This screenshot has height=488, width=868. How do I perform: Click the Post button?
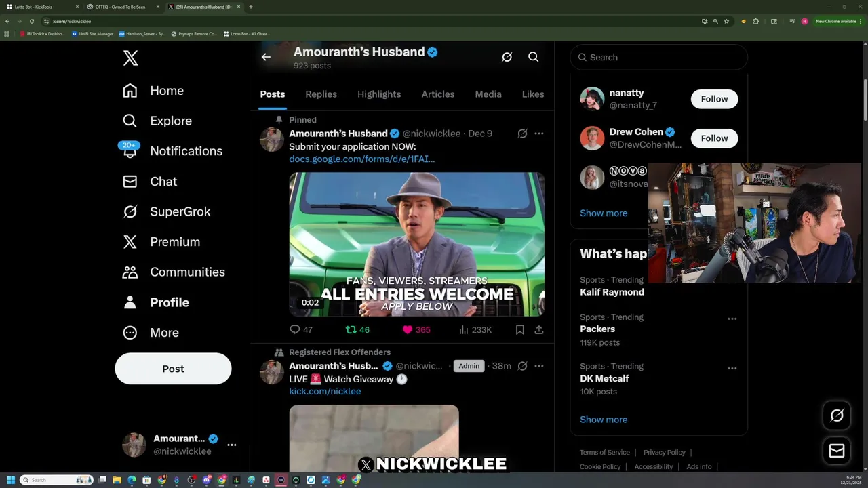173,369
